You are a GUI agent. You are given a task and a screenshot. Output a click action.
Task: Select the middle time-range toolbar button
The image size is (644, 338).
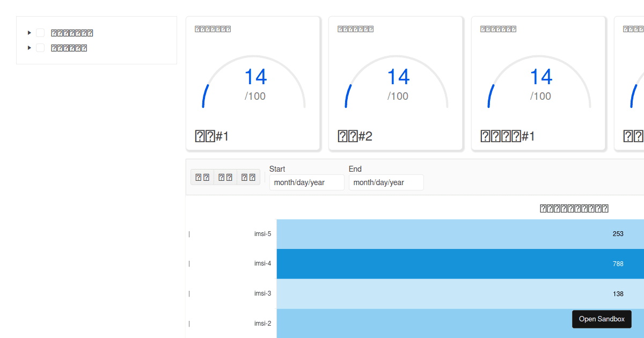pos(225,177)
